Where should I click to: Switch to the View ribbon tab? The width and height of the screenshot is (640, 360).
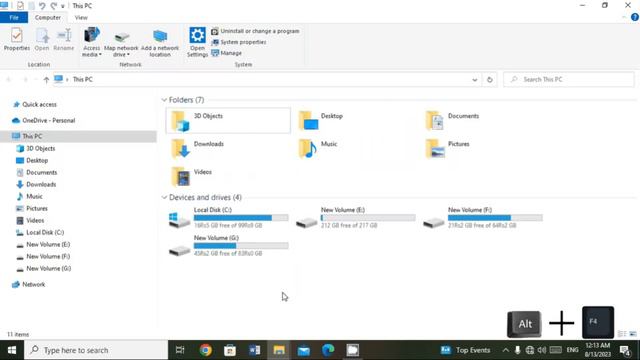click(81, 18)
